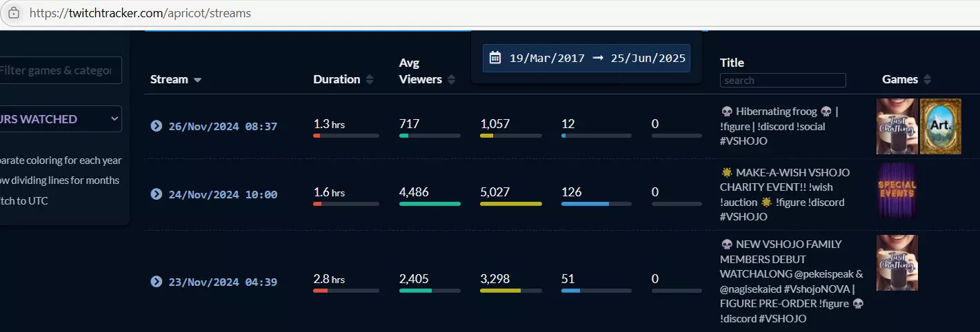Sort by Games column header
This screenshot has height=332, width=980.
click(907, 79)
